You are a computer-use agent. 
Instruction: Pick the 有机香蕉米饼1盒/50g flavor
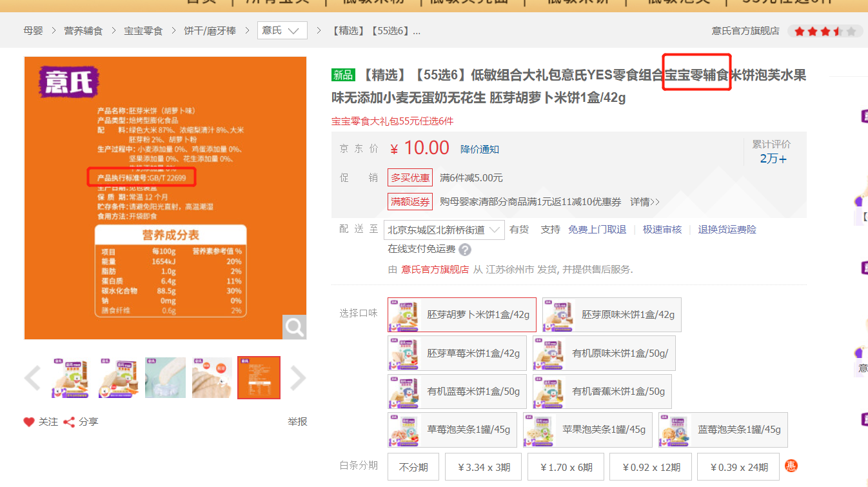pyautogui.click(x=602, y=392)
